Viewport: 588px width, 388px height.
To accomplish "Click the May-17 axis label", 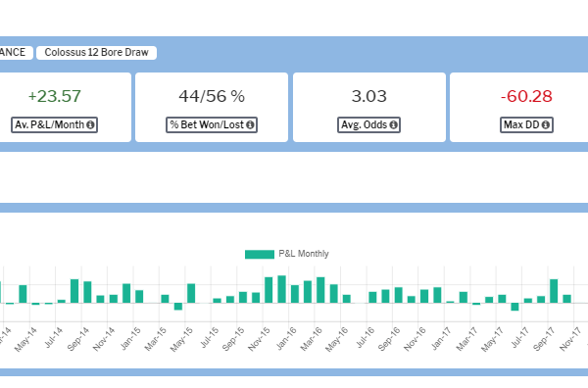I will click(492, 339).
